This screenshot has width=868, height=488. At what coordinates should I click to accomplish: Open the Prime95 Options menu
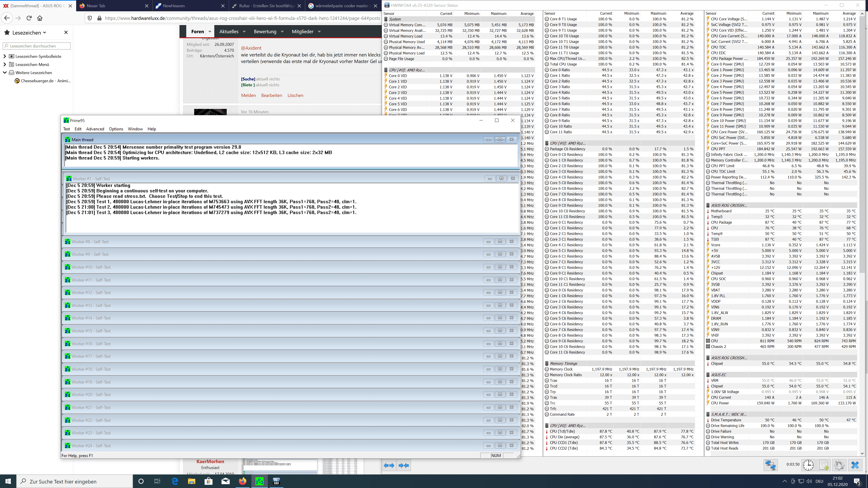click(x=116, y=129)
